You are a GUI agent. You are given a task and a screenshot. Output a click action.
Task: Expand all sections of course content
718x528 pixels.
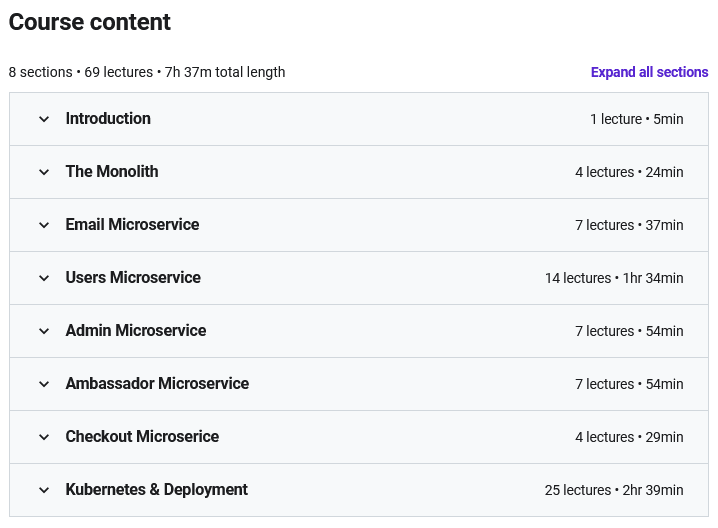pos(649,72)
